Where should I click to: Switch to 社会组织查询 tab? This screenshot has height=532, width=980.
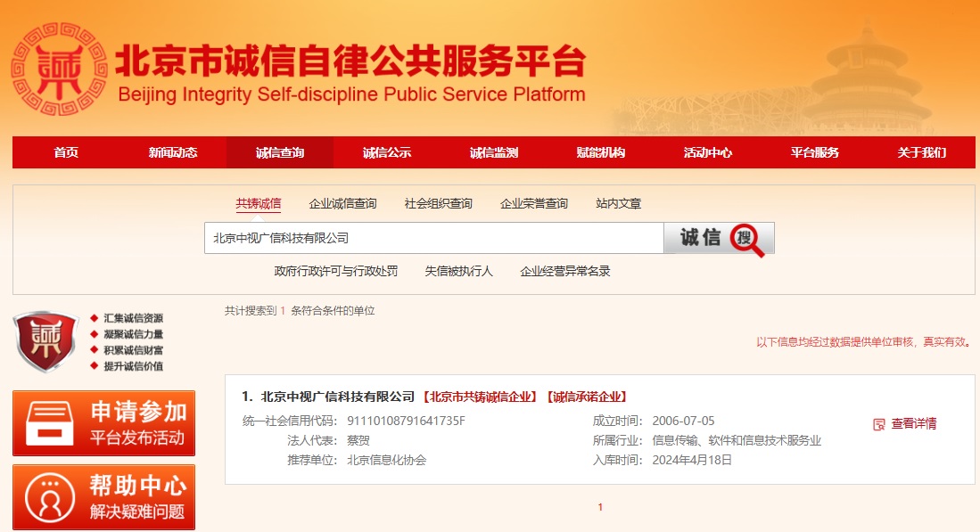[438, 204]
